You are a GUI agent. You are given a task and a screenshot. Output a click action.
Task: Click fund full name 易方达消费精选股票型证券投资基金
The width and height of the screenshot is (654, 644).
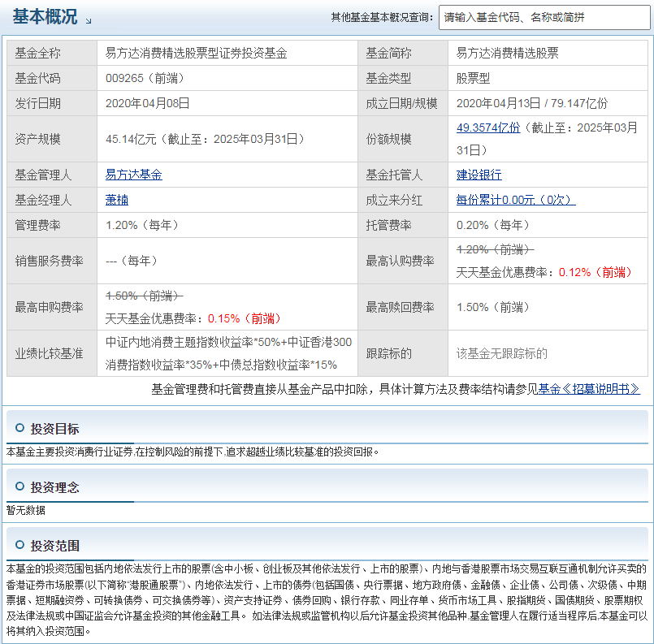point(196,53)
